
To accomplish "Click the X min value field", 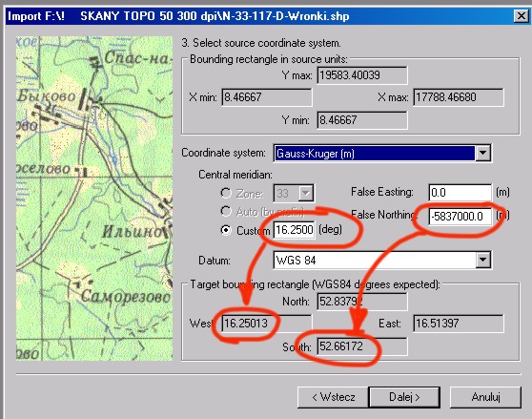I will [x=267, y=97].
